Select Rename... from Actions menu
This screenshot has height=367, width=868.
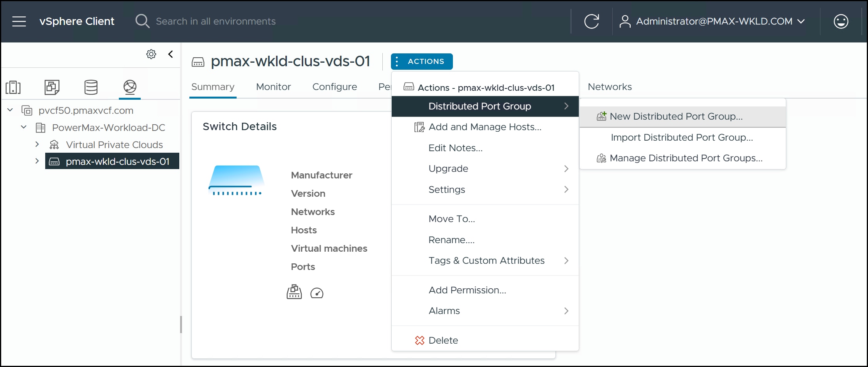(485, 240)
